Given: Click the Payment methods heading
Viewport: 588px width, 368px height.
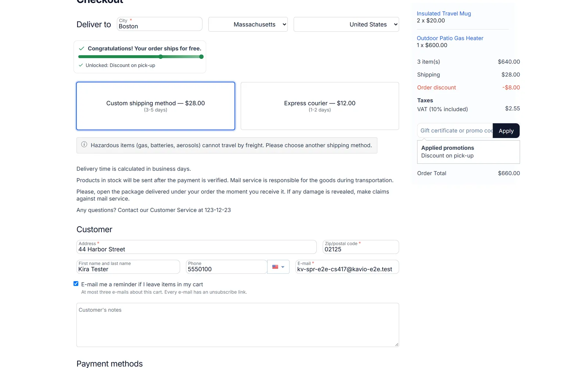Looking at the screenshot, I should [110, 364].
